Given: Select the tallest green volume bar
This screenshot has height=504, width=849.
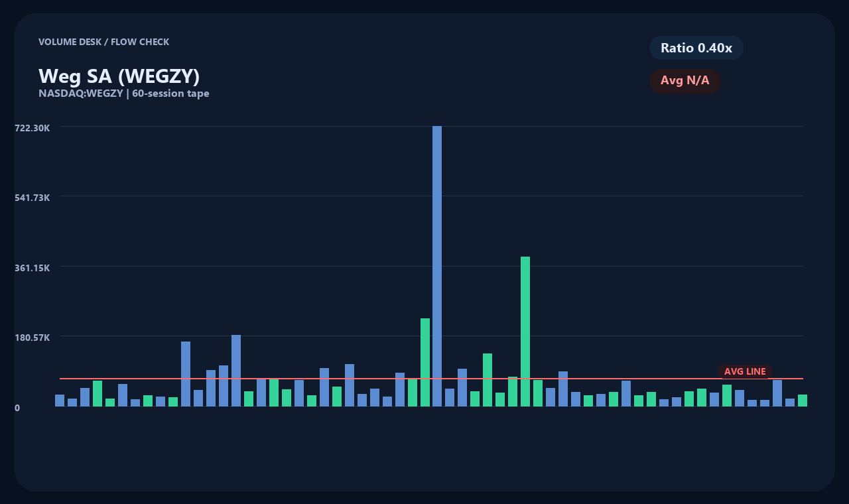Looking at the screenshot, I should click(525, 332).
